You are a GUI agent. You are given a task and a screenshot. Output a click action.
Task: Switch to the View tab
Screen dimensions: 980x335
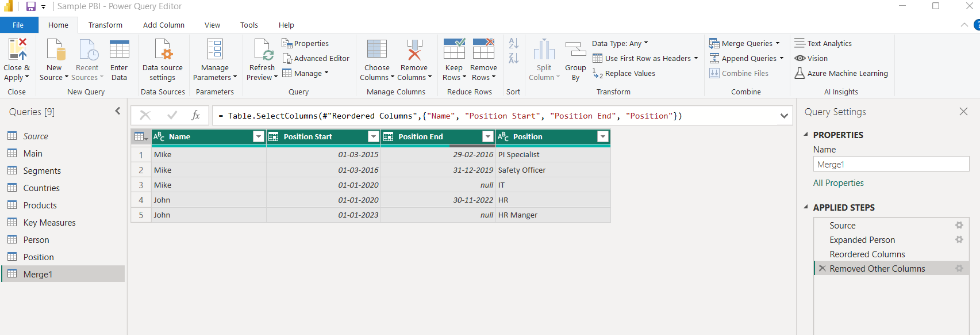(x=212, y=25)
